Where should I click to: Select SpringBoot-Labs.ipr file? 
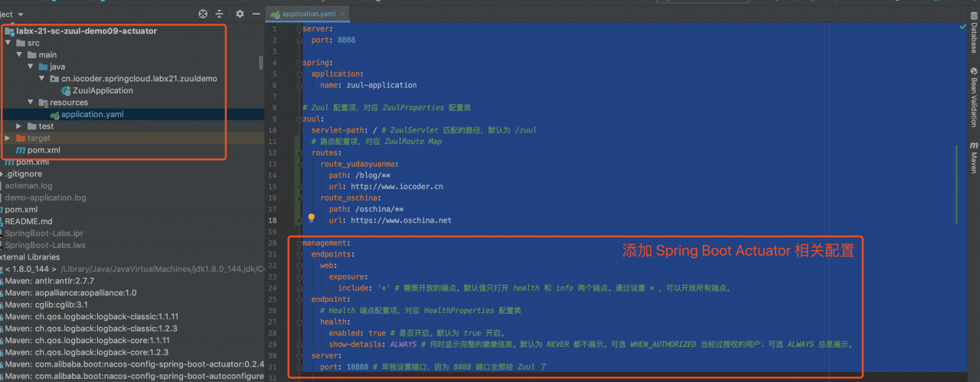[43, 233]
